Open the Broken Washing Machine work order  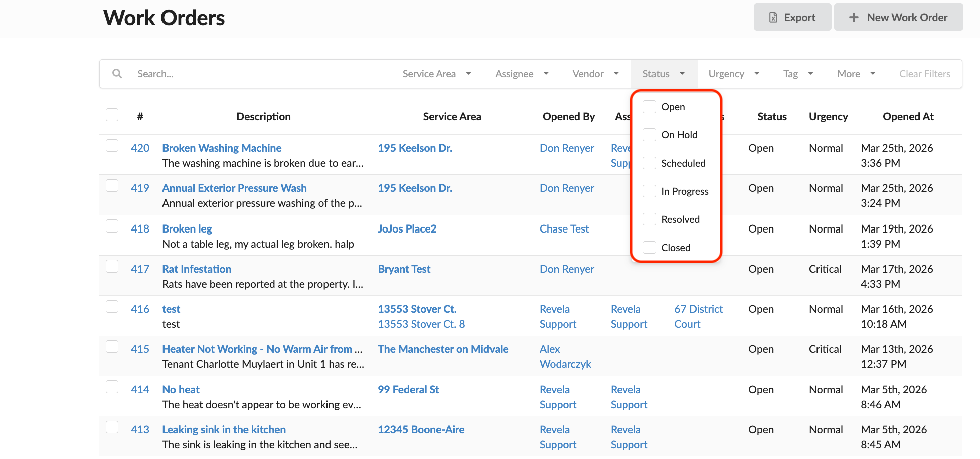pyautogui.click(x=222, y=148)
